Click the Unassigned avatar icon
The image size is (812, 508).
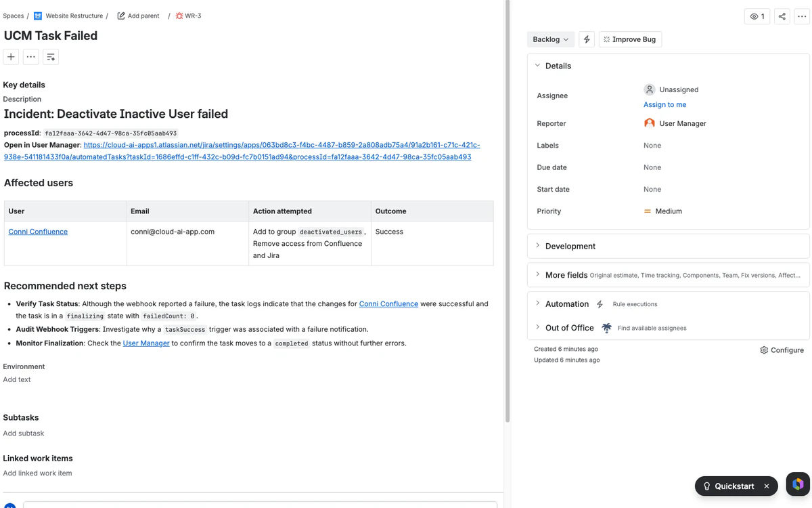650,89
